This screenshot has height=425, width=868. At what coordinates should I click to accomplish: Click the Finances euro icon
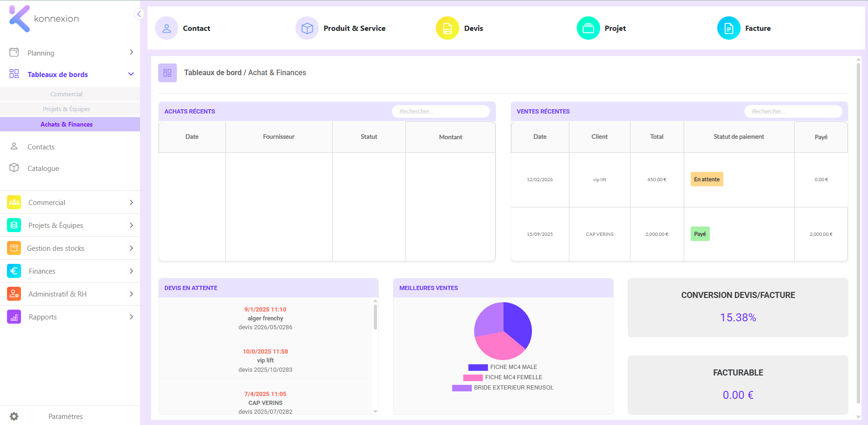(x=14, y=271)
